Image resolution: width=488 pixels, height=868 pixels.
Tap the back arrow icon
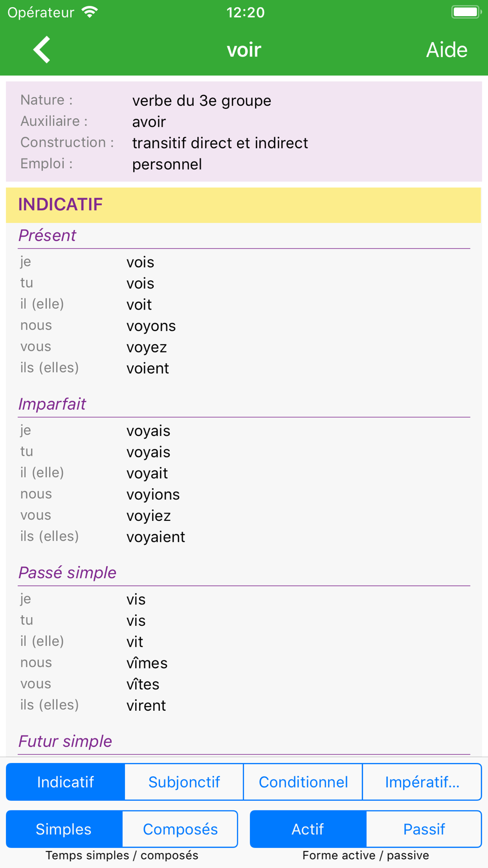coord(41,50)
